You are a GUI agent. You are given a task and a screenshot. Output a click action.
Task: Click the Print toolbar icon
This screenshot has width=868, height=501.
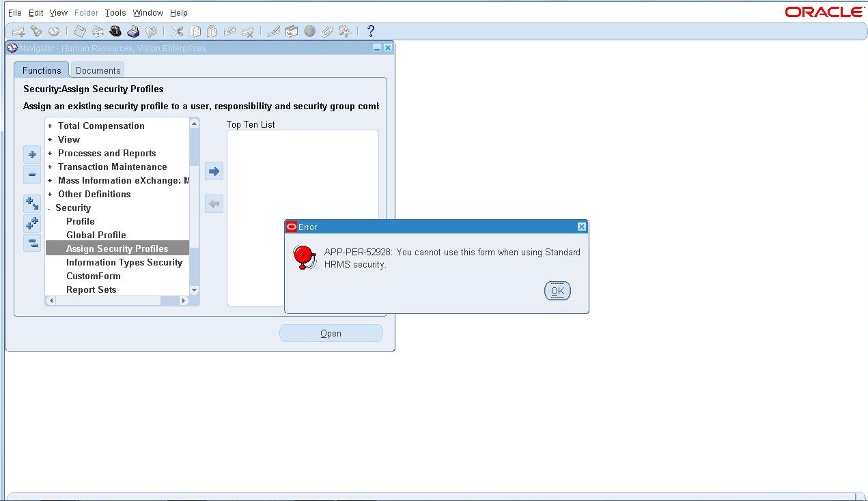(134, 31)
